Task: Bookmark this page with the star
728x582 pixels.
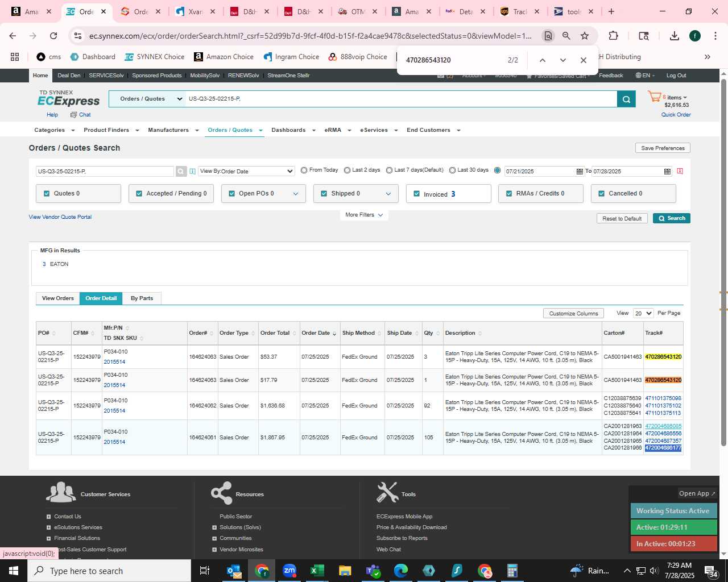Action: tap(584, 36)
